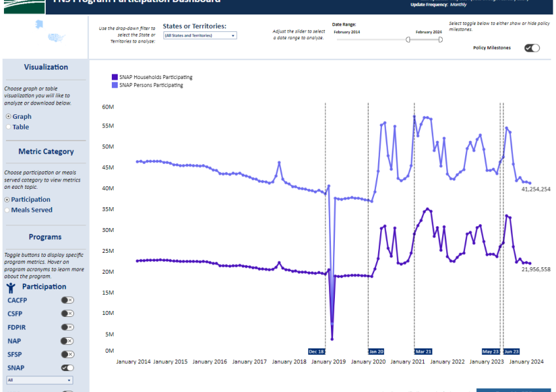Open the SNAP 'All' sub-filter dropdown
The width and height of the screenshot is (556, 392).
tap(40, 380)
